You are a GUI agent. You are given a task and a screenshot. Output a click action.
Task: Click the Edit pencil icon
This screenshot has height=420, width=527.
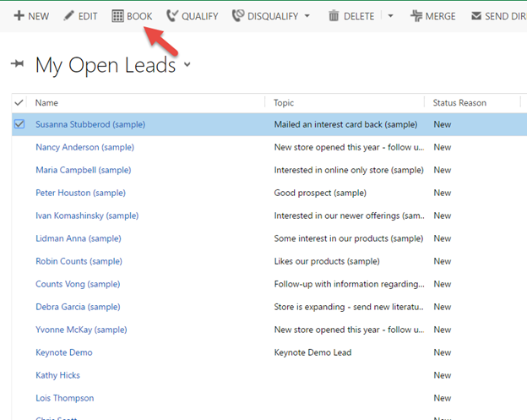pos(69,16)
